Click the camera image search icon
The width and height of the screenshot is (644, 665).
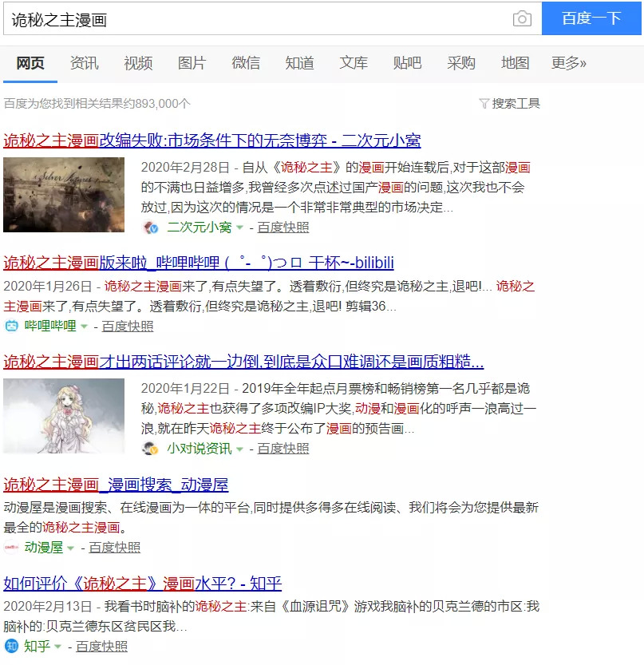pos(522,19)
